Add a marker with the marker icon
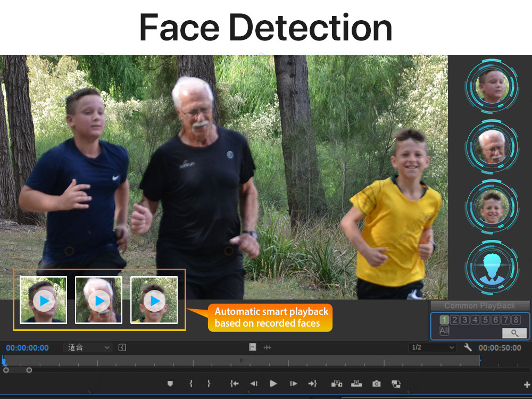This screenshot has width=532, height=399. tap(170, 383)
